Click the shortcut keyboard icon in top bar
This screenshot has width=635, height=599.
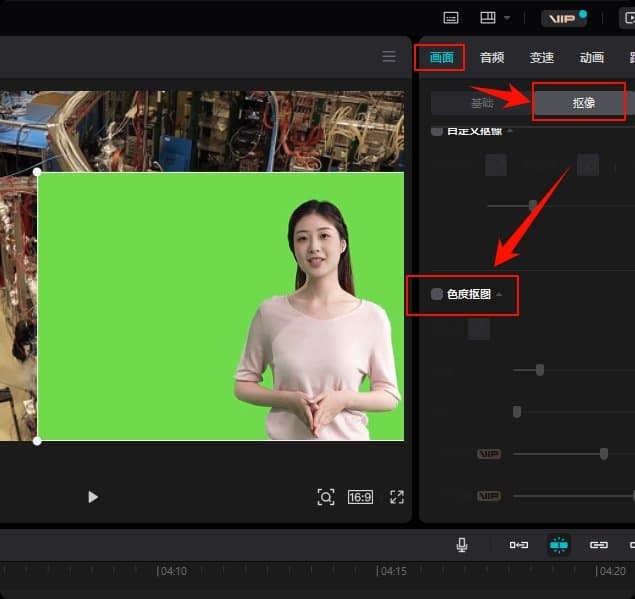coord(451,18)
